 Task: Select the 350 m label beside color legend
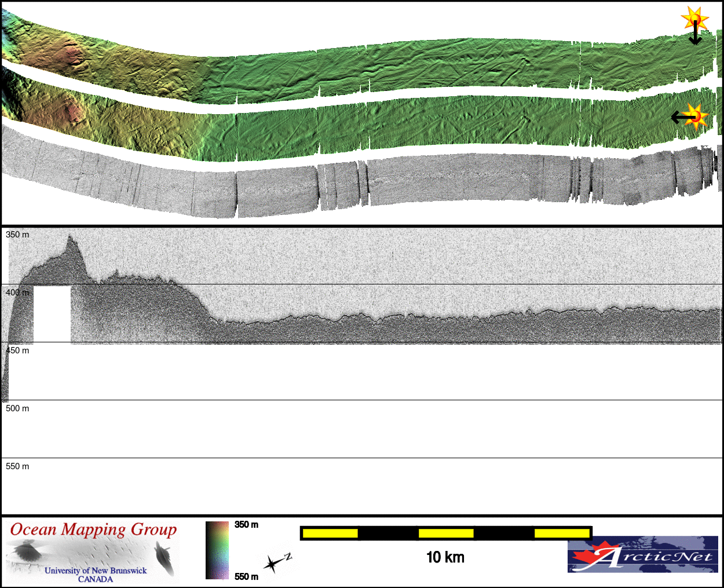(x=246, y=525)
